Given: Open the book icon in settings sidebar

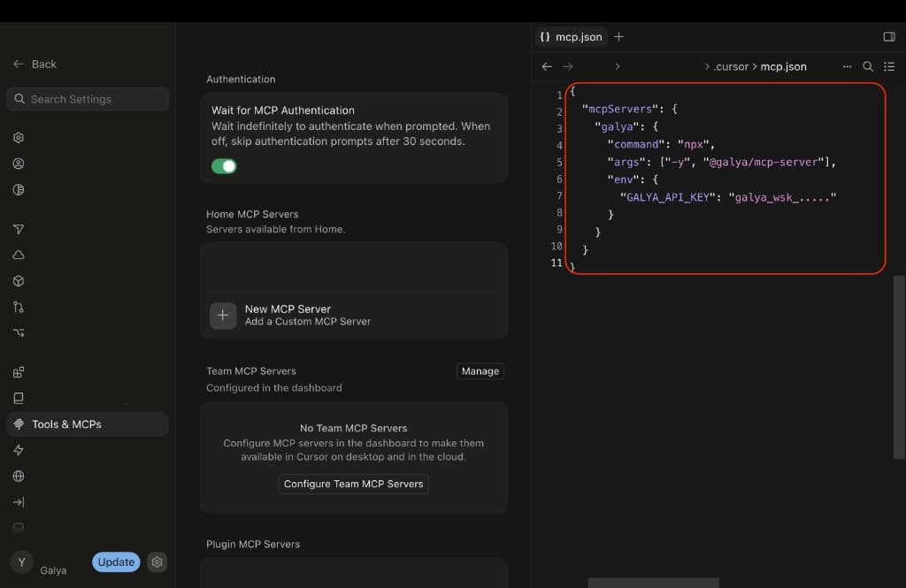Looking at the screenshot, I should [x=19, y=398].
